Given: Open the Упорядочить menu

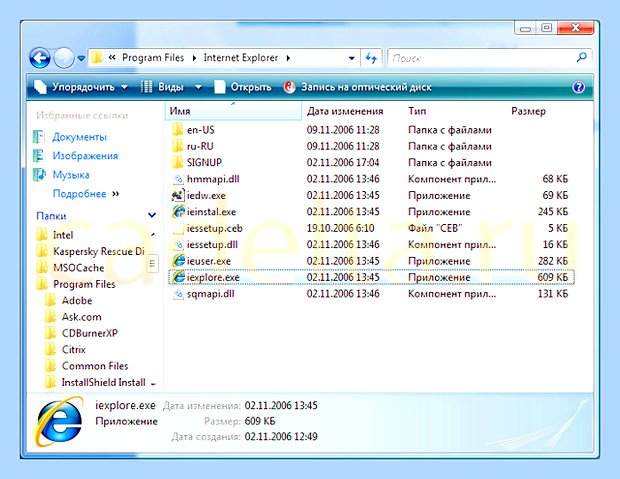Looking at the screenshot, I should [x=81, y=87].
